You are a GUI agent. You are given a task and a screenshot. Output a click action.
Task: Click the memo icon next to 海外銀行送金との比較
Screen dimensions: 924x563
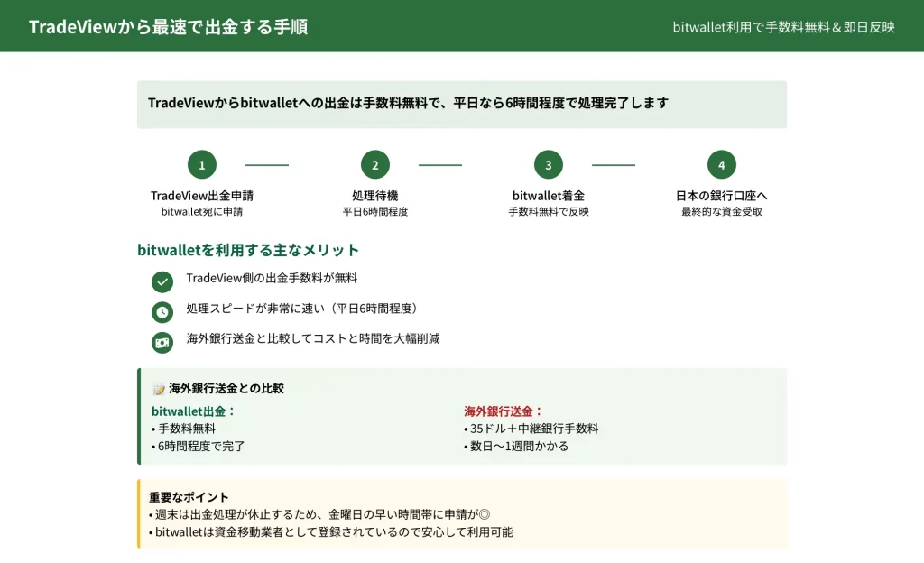(x=159, y=389)
